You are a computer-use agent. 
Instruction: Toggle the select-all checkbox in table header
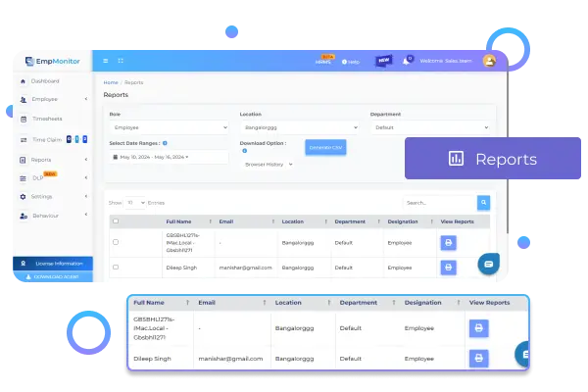116,221
